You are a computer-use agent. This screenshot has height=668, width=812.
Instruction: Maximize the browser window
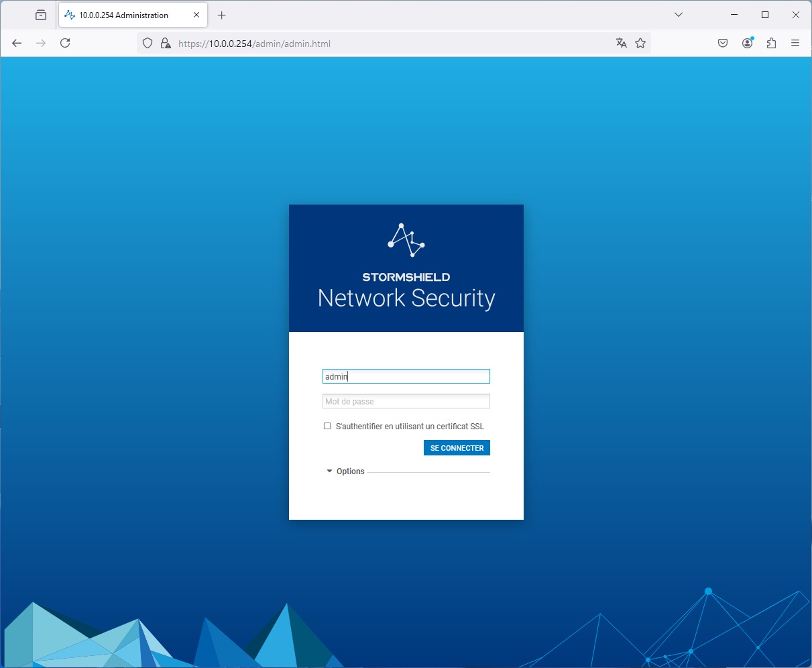[765, 15]
